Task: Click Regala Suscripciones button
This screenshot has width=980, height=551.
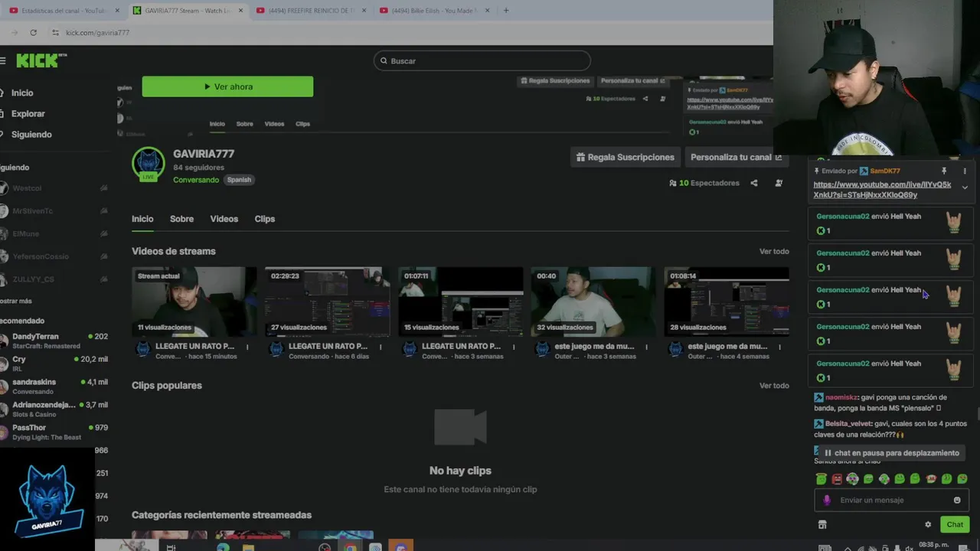Action: 626,157
